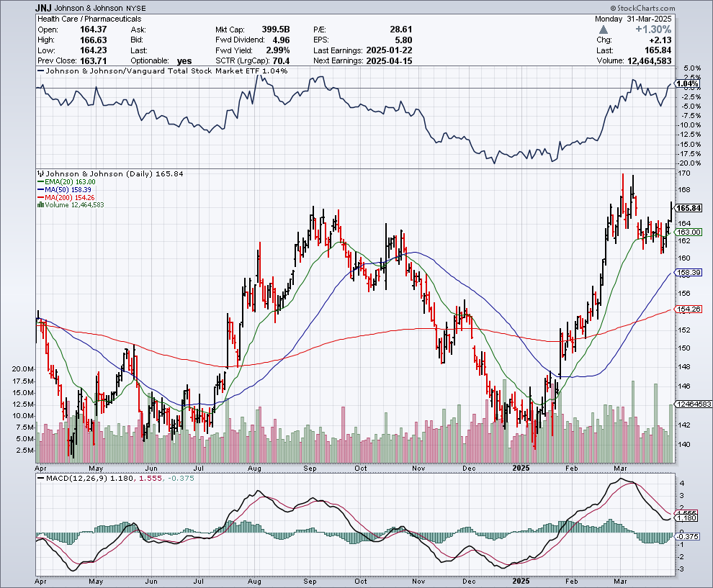
Task: Click the "170" price axis label
Action: (x=684, y=173)
